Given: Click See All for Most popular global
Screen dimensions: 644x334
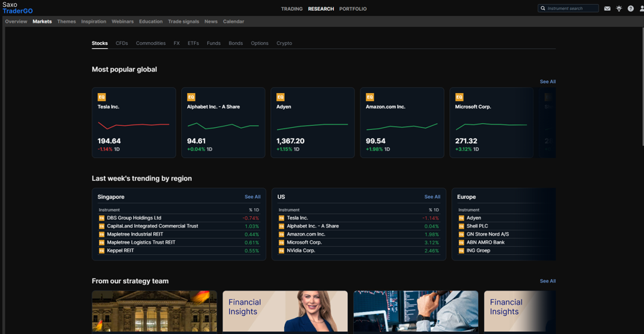Looking at the screenshot, I should click(548, 82).
